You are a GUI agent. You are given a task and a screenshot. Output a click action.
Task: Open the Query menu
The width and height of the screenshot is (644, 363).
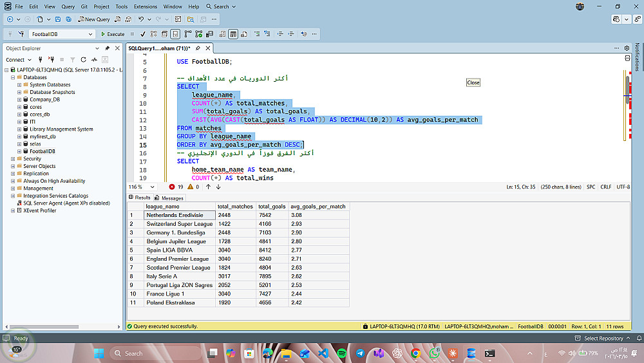point(68,6)
